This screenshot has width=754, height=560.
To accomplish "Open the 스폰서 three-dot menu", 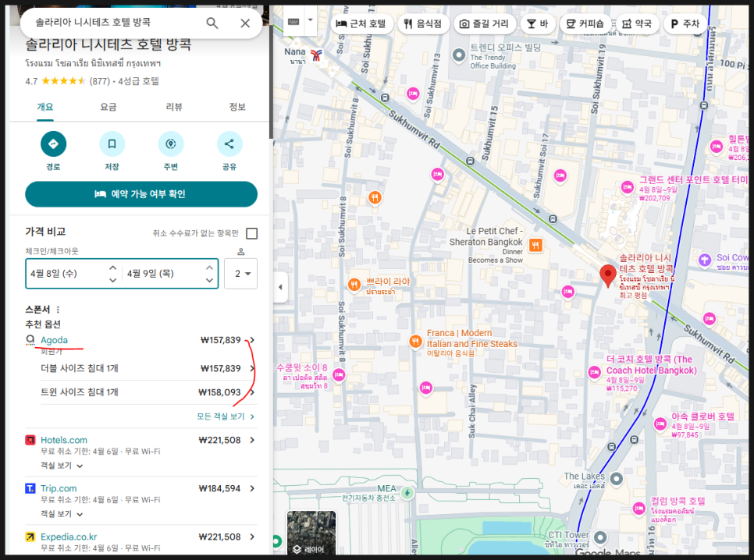I will [x=59, y=310].
